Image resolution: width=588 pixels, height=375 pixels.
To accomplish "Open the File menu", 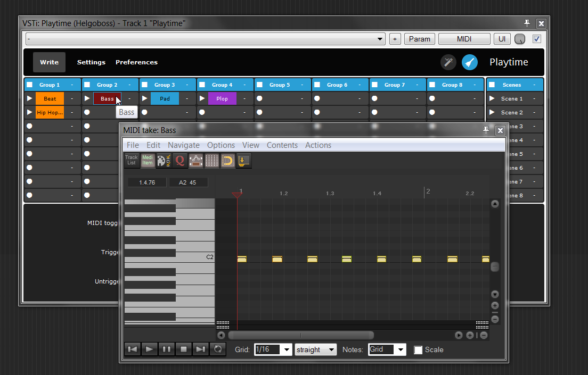I will pyautogui.click(x=133, y=145).
